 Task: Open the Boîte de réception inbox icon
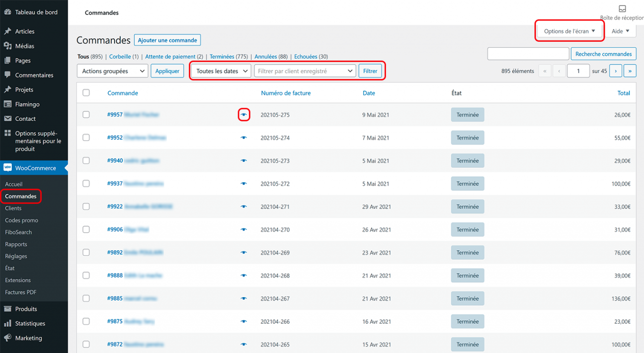(x=622, y=9)
